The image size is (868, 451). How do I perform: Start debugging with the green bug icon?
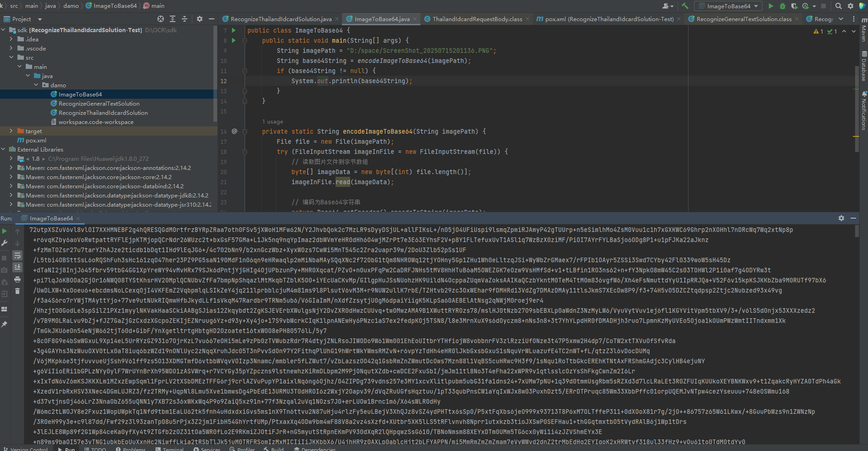pyautogui.click(x=783, y=6)
